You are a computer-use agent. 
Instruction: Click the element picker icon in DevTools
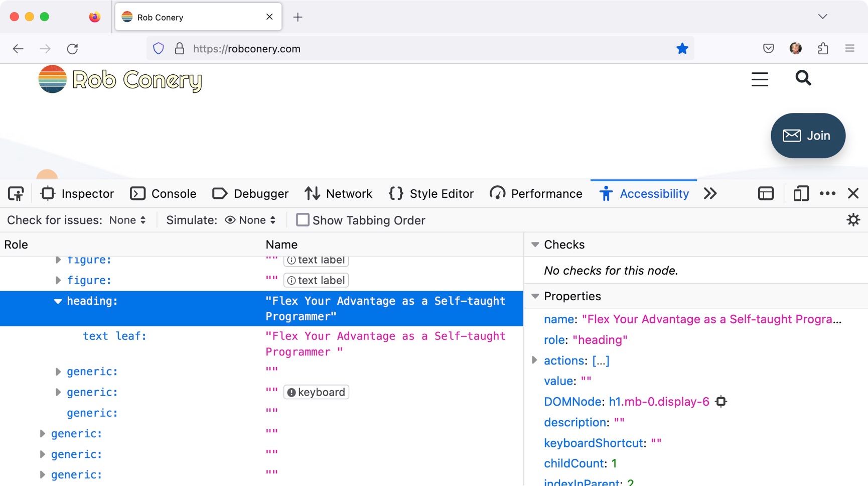16,194
